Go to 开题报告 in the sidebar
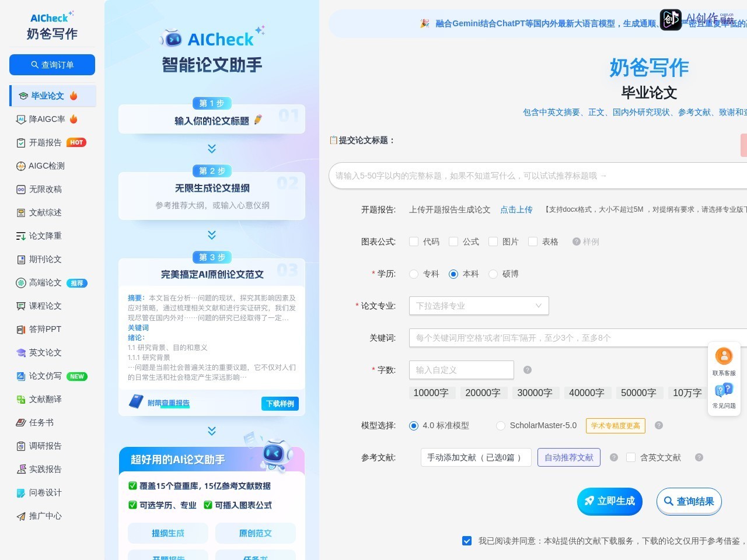This screenshot has height=560, width=747. (x=53, y=142)
